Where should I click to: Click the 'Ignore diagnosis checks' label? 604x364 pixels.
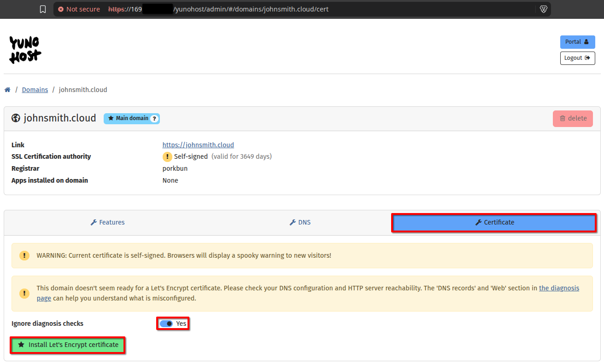(x=47, y=324)
